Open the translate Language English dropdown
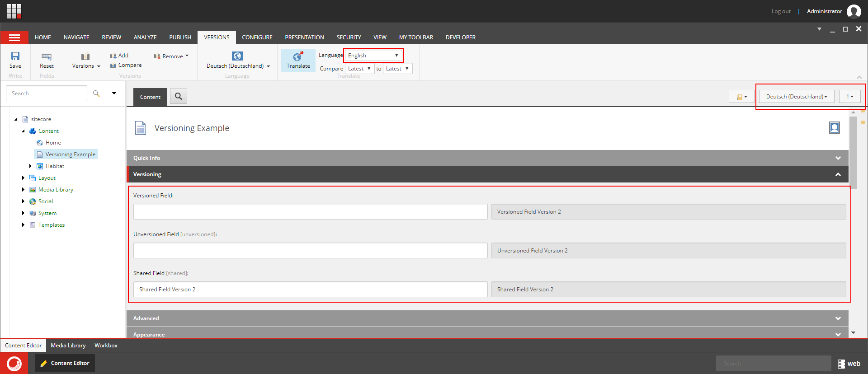Screen dimensions: 868x374 tap(373, 55)
